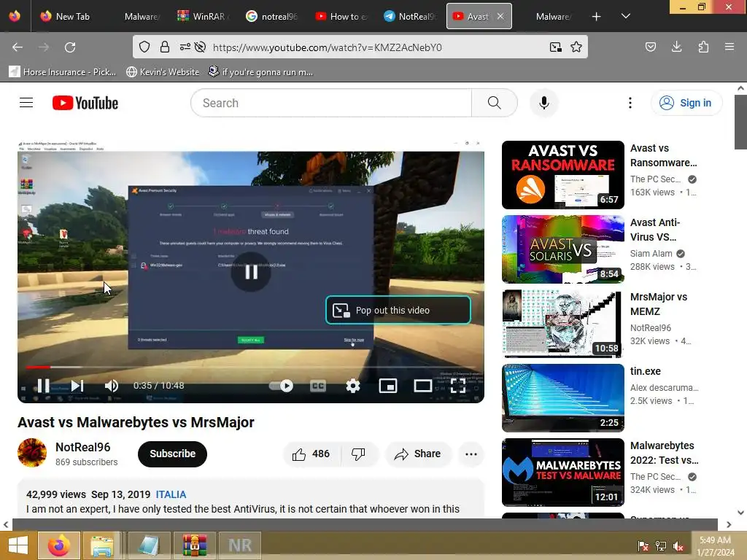
Task: Open YouTube settings three-dot menu
Action: [630, 103]
